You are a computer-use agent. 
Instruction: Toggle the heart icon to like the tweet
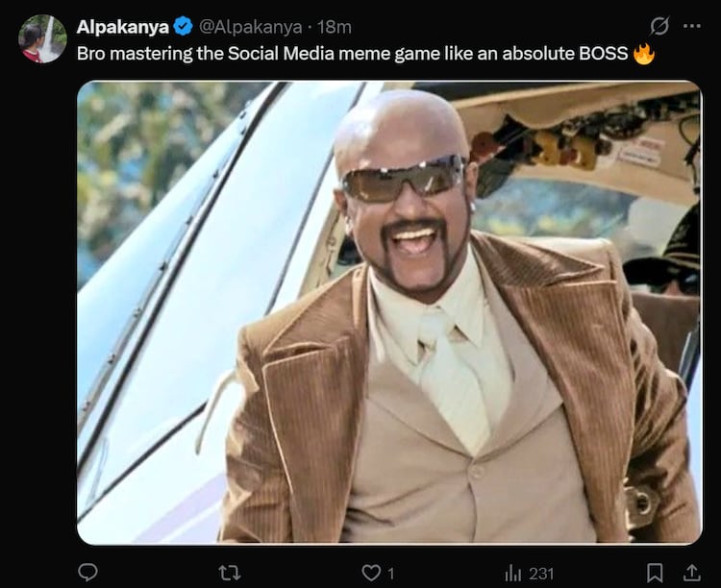click(x=371, y=573)
